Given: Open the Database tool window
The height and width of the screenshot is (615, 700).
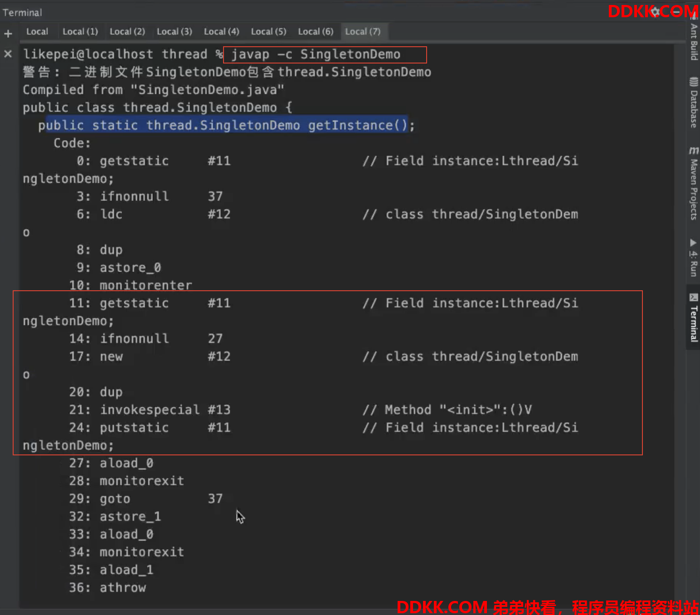Looking at the screenshot, I should 694,102.
